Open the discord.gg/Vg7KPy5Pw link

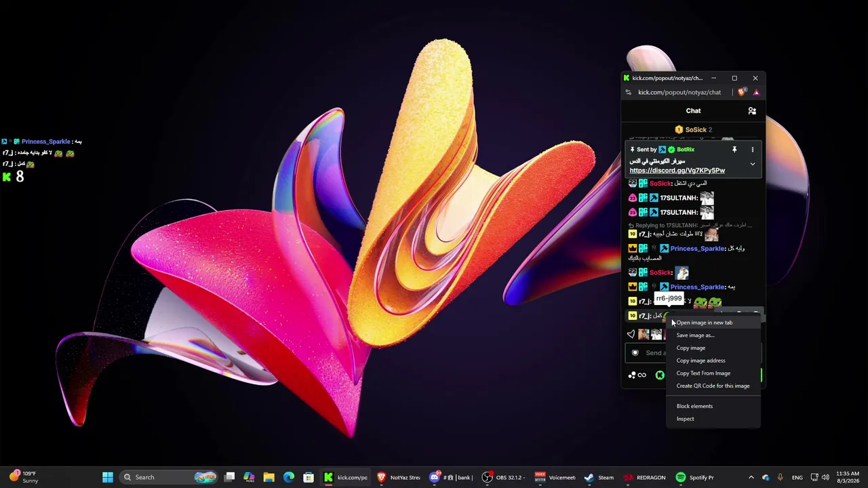point(677,171)
